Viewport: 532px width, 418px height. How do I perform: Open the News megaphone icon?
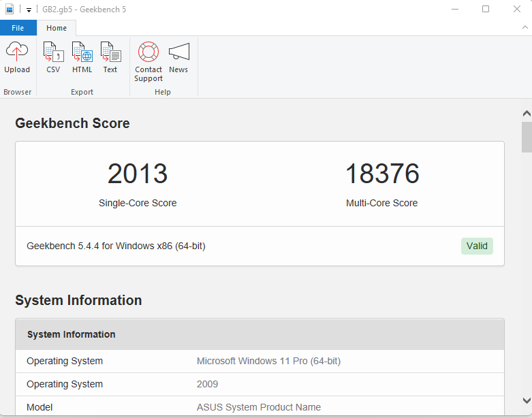pyautogui.click(x=178, y=52)
